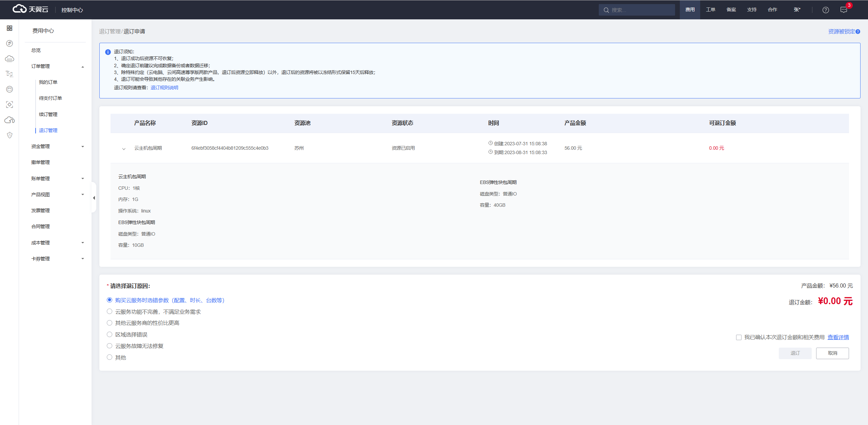
Task: Open the 查看详情 link
Action: tap(838, 337)
